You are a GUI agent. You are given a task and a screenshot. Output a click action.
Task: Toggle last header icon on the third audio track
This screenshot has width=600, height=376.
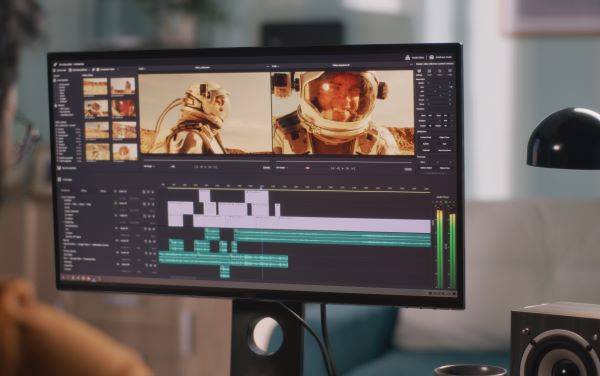point(154,253)
